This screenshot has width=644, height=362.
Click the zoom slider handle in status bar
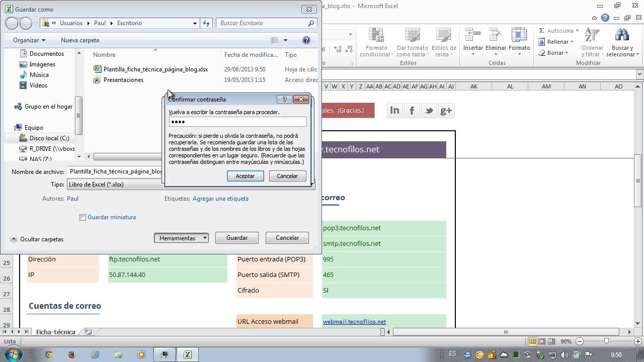click(607, 341)
